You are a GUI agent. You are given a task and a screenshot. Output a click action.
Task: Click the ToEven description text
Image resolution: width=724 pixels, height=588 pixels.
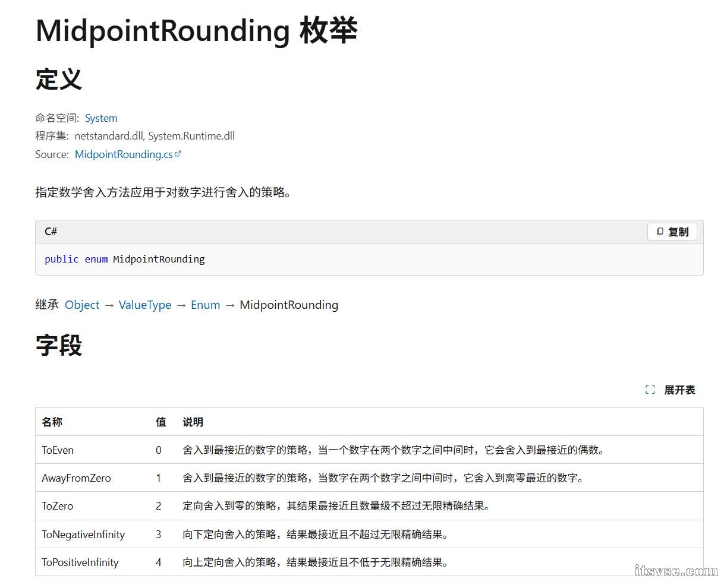394,450
